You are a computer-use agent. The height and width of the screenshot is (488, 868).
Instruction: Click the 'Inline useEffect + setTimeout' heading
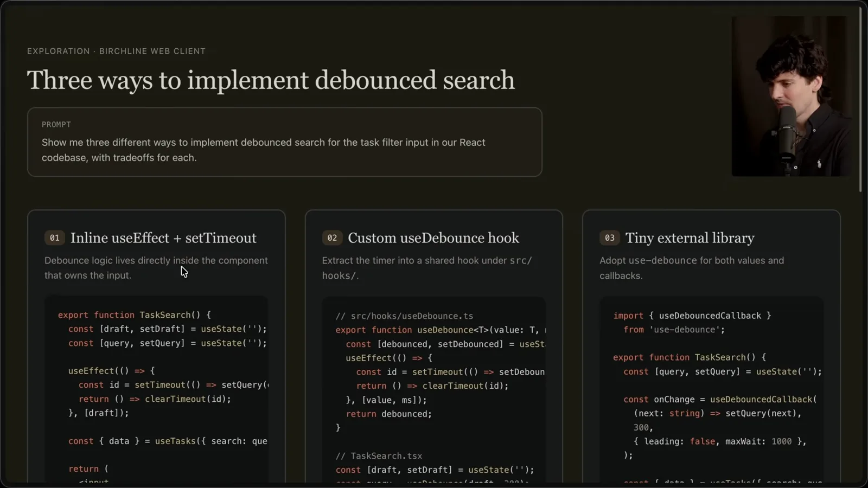pos(163,238)
